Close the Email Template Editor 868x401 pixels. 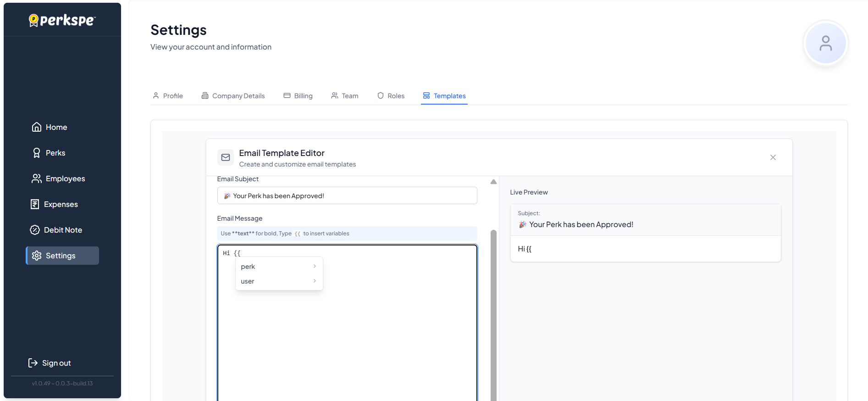point(773,157)
